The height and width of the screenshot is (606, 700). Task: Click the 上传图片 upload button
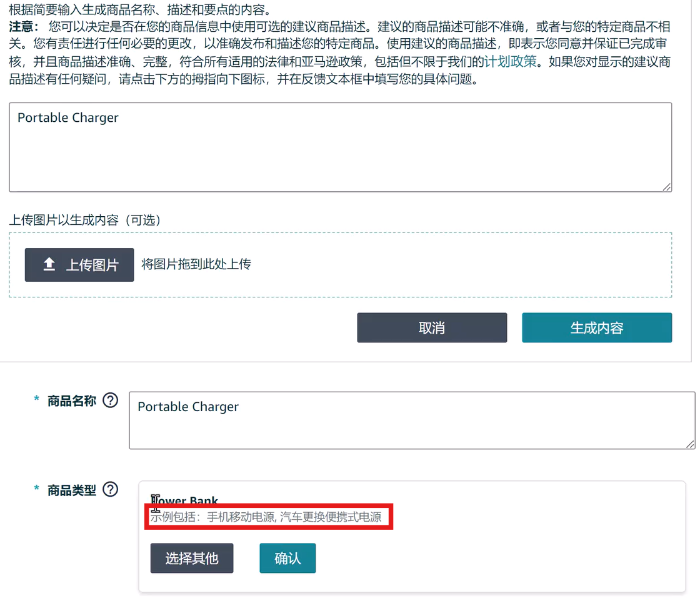pyautogui.click(x=79, y=264)
